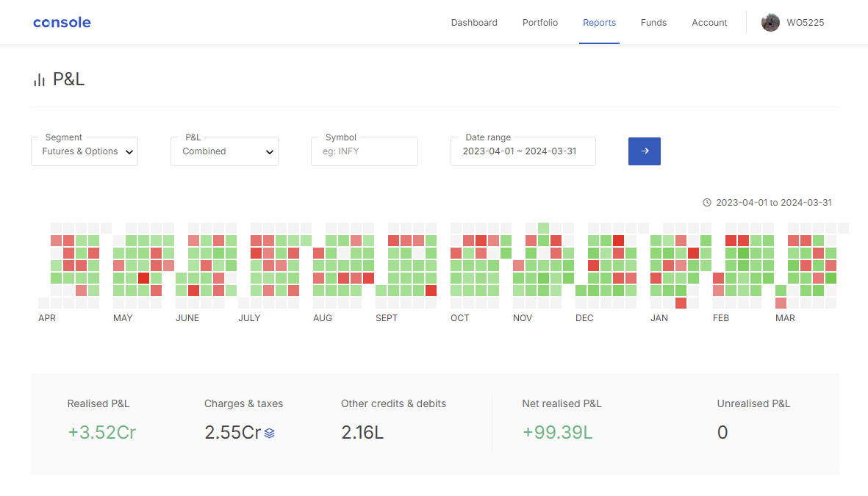Click the 2023-04-01 to 2024-03-31 range text
868x496 pixels.
click(x=773, y=203)
